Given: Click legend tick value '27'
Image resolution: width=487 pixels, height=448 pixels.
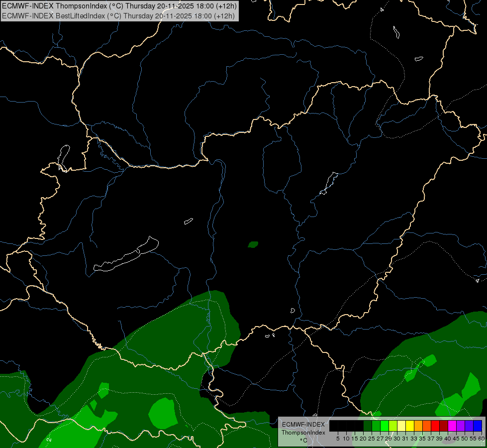Looking at the screenshot, I should 380,439.
